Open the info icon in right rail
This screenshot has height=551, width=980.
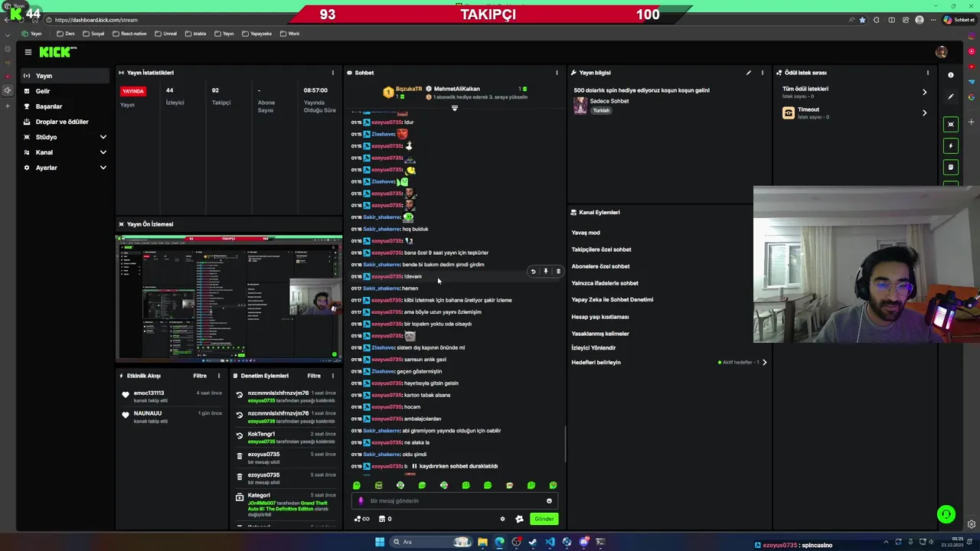[x=951, y=75]
